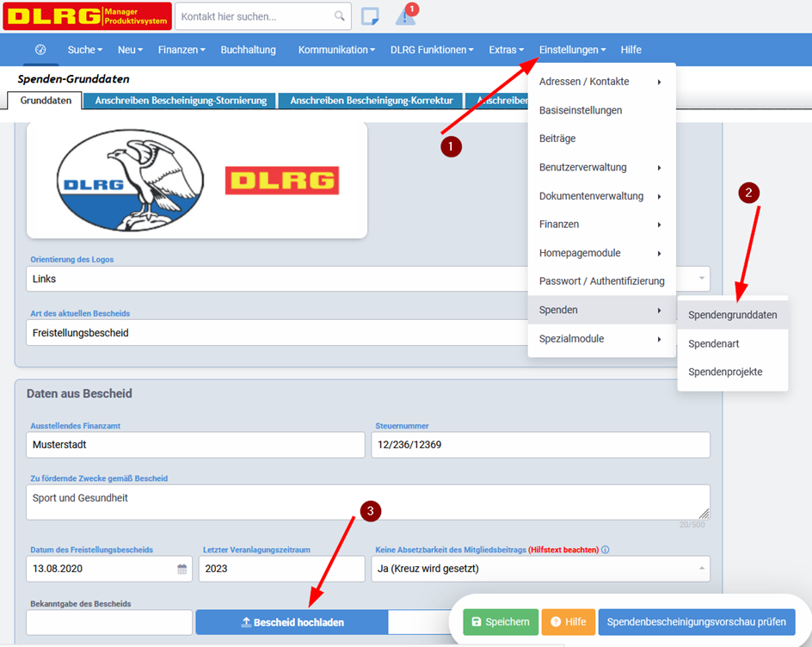812x647 pixels.
Task: Open calendar picker for Datum des Freistellungsbescheids
Action: pos(181,569)
